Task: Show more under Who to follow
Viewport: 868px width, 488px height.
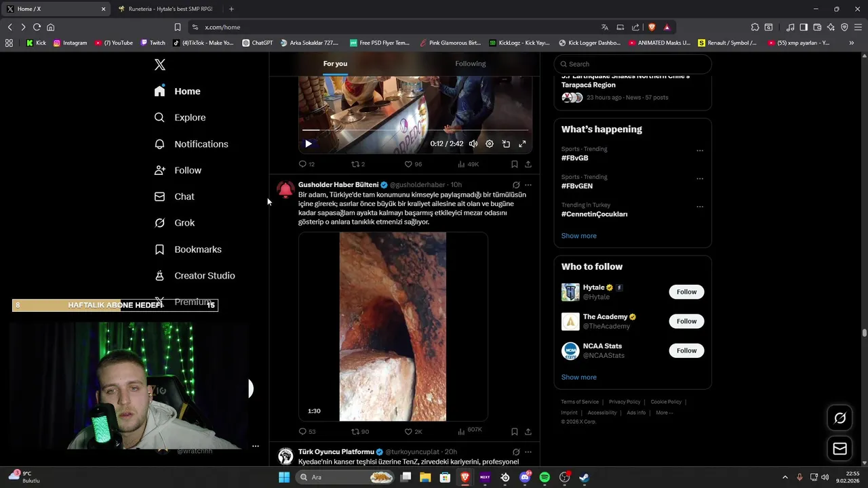Action: 578,378
